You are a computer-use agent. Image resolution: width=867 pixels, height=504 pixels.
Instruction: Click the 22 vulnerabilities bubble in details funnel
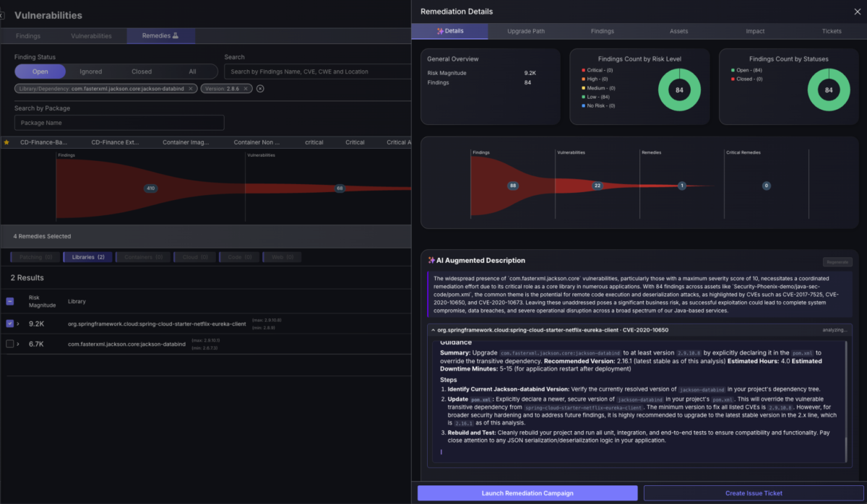tap(598, 186)
